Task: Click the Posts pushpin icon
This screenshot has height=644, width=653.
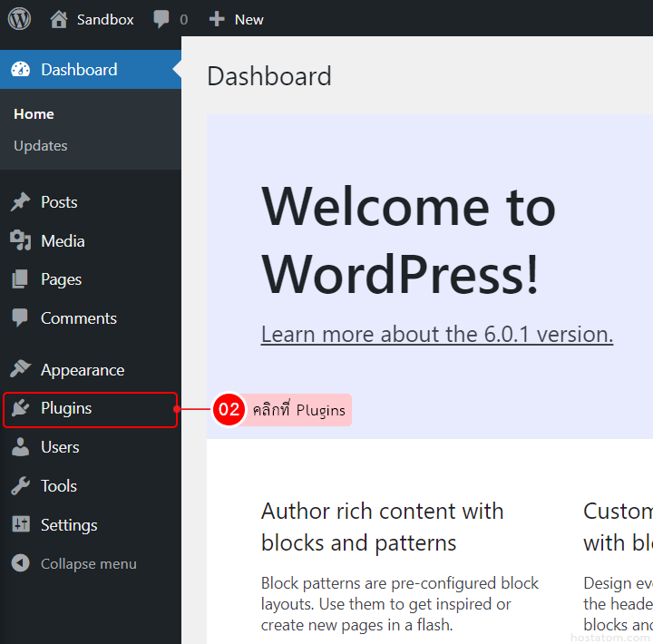Action: tap(20, 202)
